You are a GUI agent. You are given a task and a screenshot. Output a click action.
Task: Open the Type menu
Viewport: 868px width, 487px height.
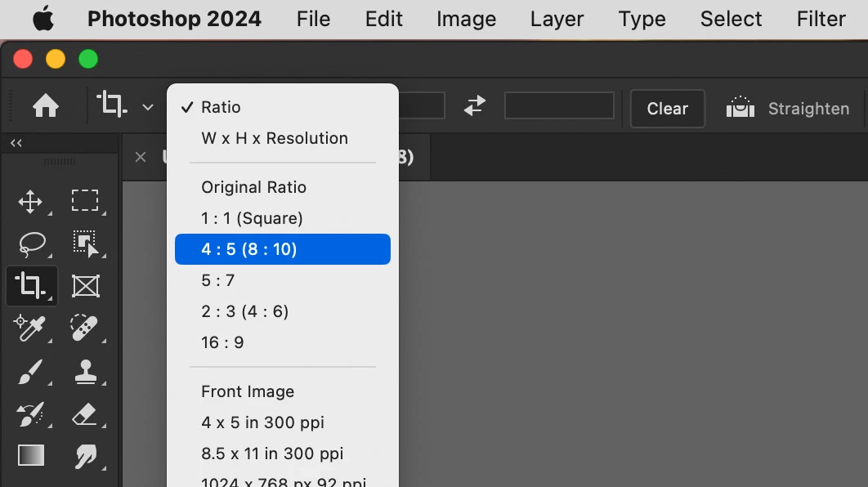point(642,19)
